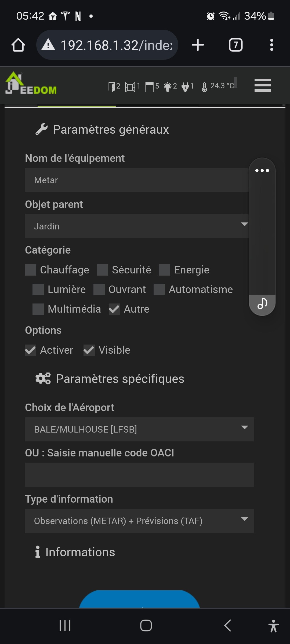Open a new browser tab
Image resolution: width=290 pixels, height=644 pixels.
tap(198, 45)
